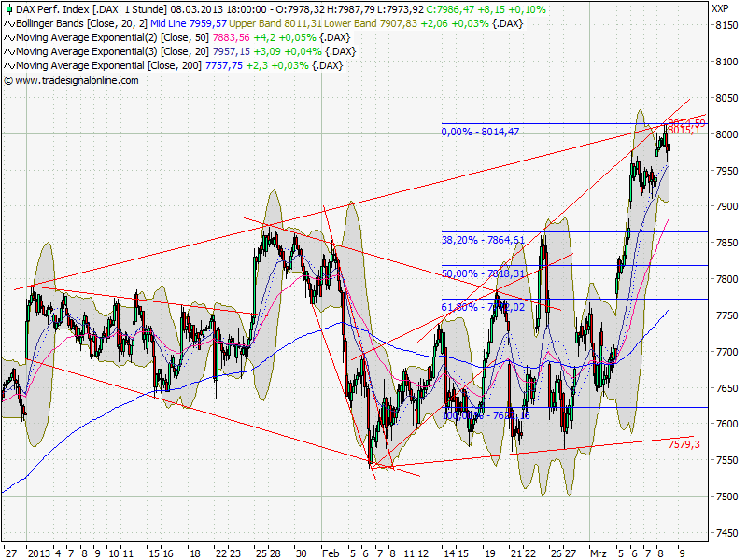Viewport: 747px width, 560px height.
Task: Click the 100,00% Fibonacci level label
Action: [x=486, y=415]
